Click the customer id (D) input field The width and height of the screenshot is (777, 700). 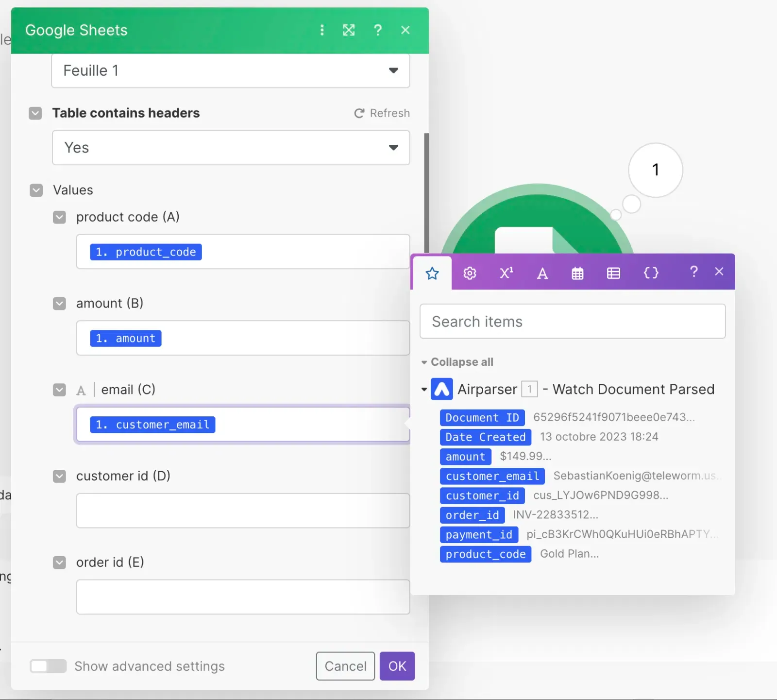click(x=243, y=511)
